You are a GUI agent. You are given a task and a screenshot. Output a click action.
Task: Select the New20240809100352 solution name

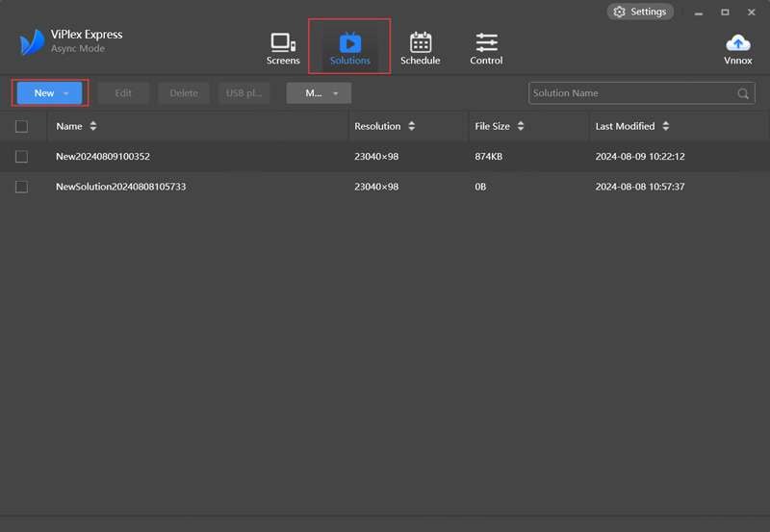pos(103,157)
